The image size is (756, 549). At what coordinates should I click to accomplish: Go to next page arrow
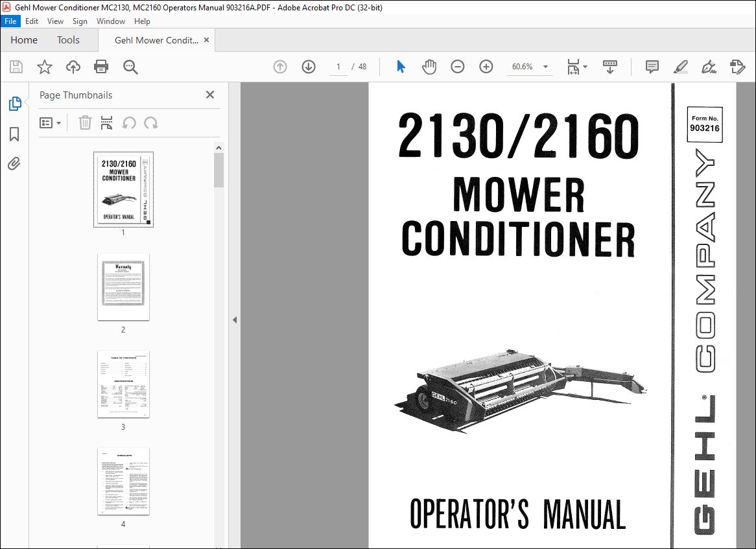coord(309,67)
